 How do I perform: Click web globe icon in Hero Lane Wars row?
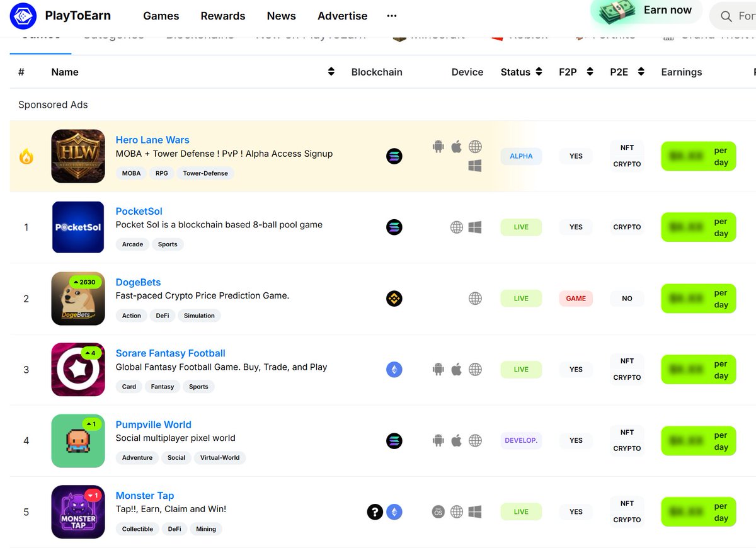tap(476, 147)
